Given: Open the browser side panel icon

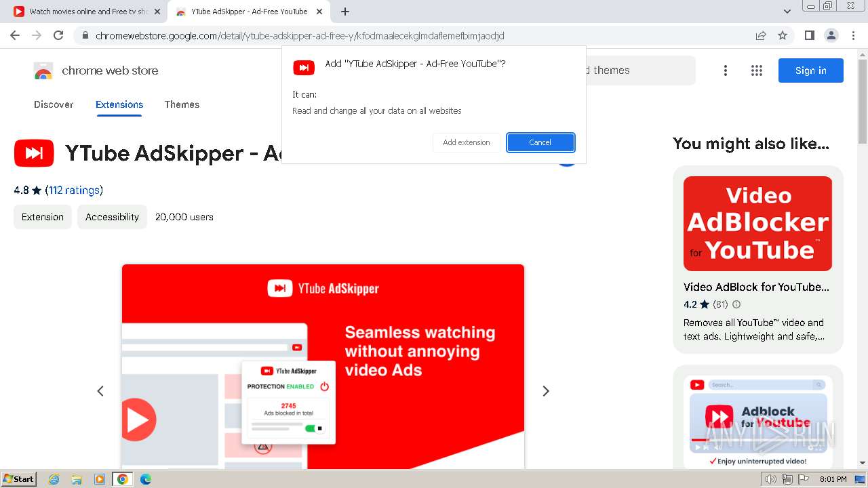Looking at the screenshot, I should point(809,35).
